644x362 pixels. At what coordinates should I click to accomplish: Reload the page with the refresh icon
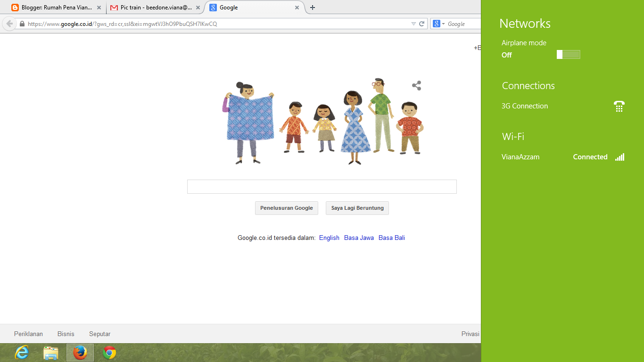pyautogui.click(x=422, y=24)
